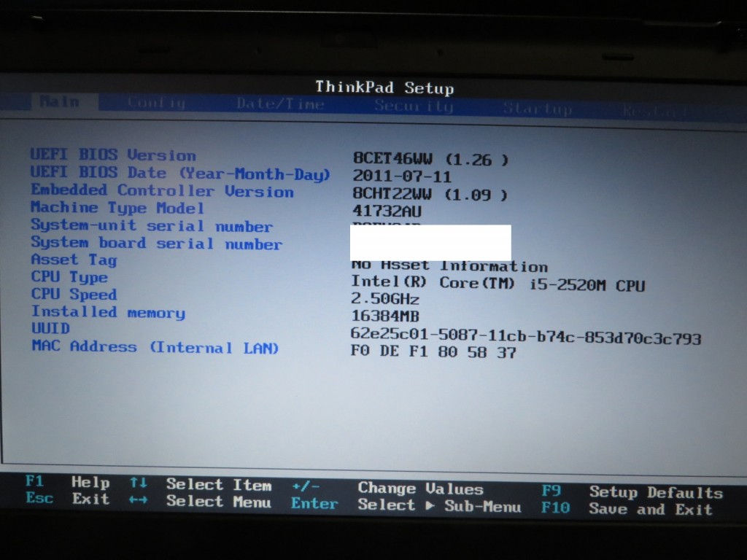Click the BIOS date 2011-07-11

pos(402,176)
